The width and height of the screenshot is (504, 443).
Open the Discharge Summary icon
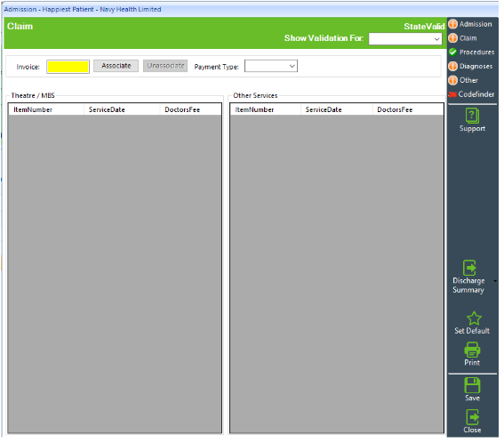[x=469, y=268]
